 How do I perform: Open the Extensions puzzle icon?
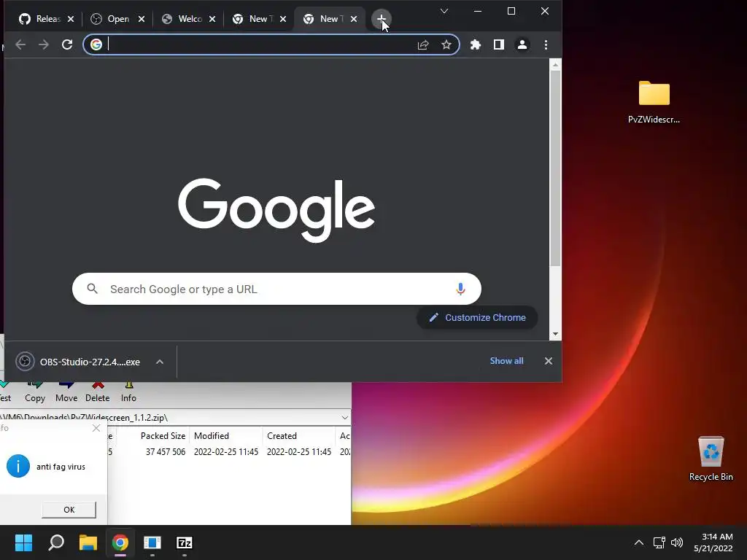pyautogui.click(x=476, y=44)
